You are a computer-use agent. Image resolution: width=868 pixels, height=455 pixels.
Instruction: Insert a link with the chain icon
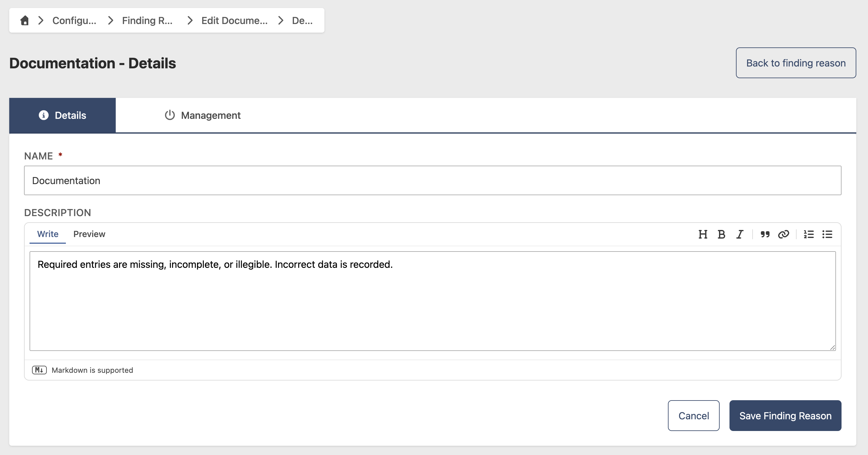point(783,234)
